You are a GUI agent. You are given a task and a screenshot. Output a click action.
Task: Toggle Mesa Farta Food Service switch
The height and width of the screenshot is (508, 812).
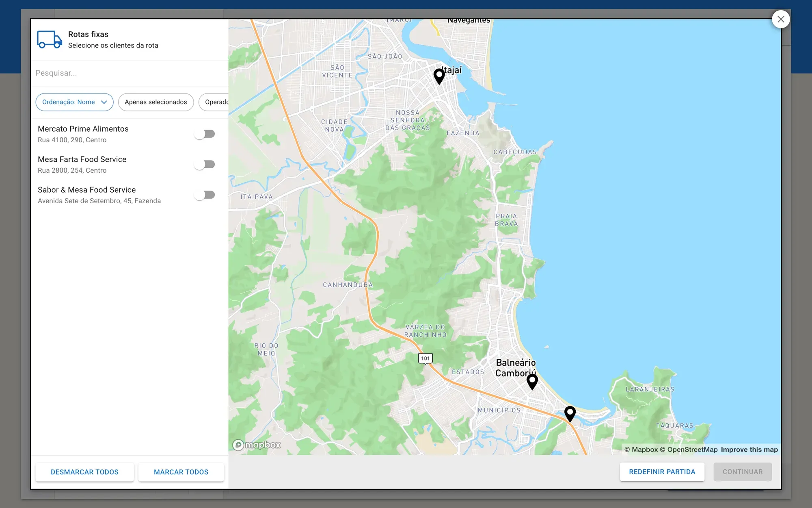tap(205, 164)
